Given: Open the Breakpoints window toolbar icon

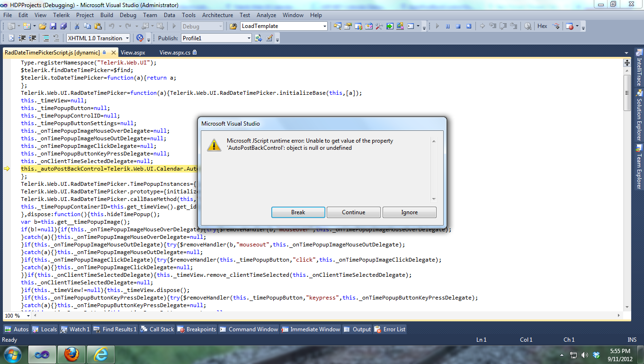Looking at the screenshot, I should pyautogui.click(x=570, y=26).
